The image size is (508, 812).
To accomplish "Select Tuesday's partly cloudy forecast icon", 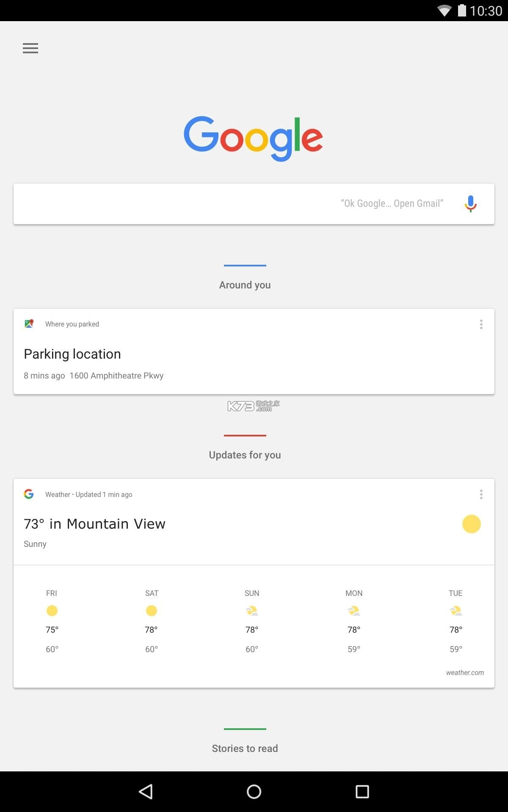I will [456, 611].
